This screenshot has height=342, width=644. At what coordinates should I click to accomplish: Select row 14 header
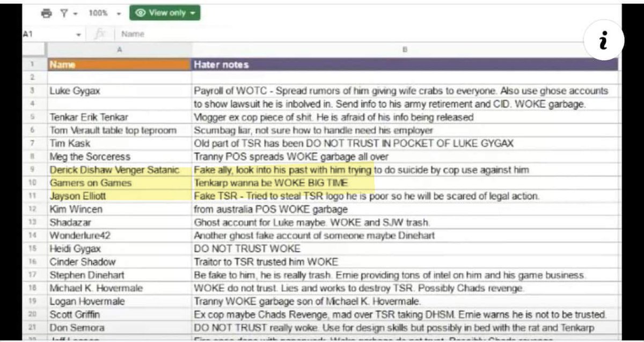pyautogui.click(x=33, y=235)
